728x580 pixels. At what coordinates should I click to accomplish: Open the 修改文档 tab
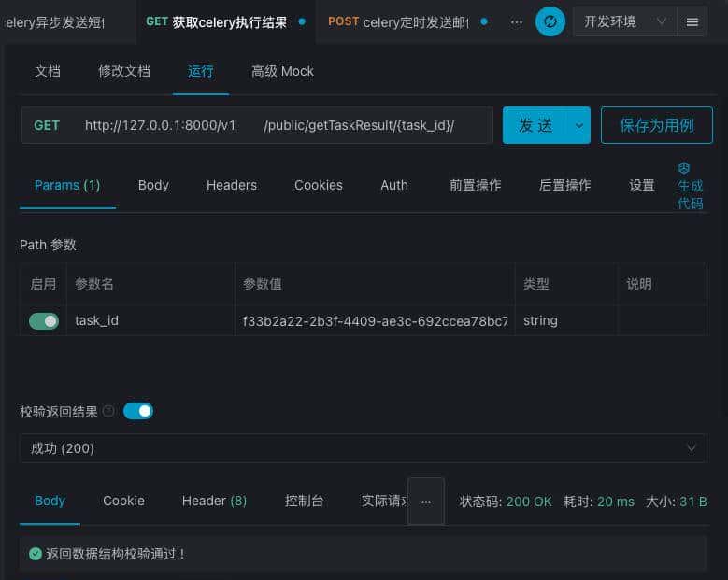click(x=124, y=72)
